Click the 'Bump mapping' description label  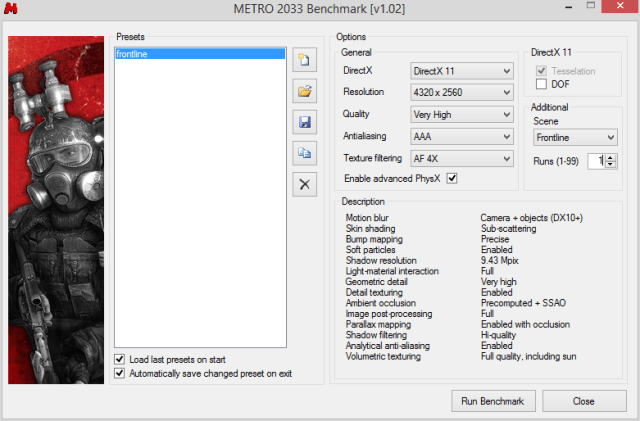[x=374, y=239]
